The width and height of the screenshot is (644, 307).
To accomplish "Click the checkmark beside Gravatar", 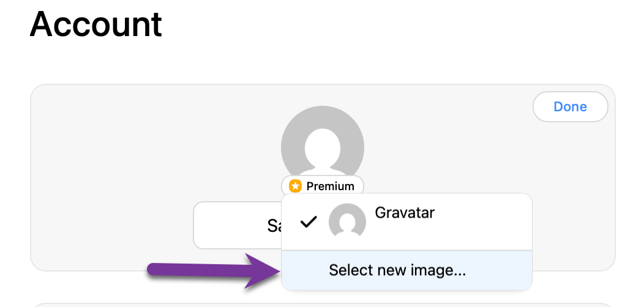I will point(309,223).
